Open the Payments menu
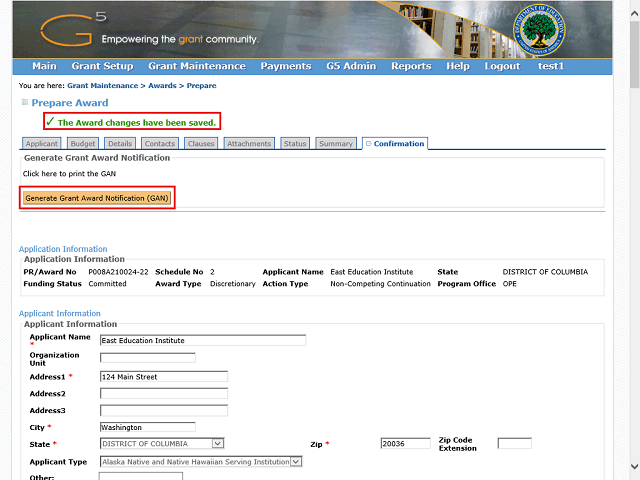The width and height of the screenshot is (640, 480). pyautogui.click(x=285, y=67)
